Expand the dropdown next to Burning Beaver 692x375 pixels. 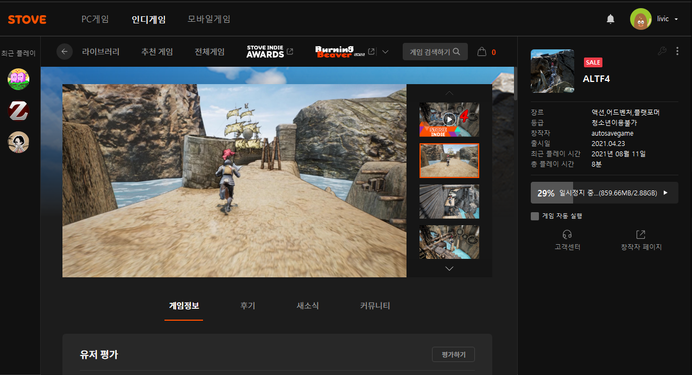coord(385,52)
